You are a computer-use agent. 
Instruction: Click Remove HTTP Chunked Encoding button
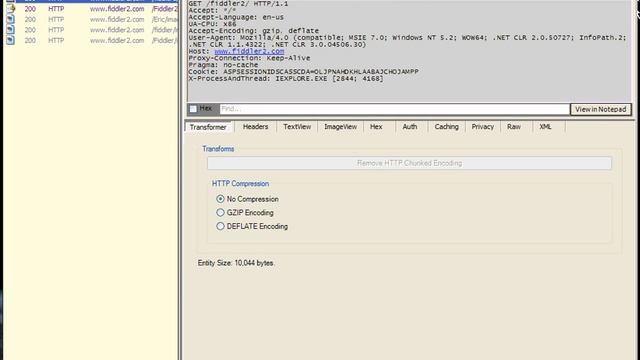(x=409, y=163)
